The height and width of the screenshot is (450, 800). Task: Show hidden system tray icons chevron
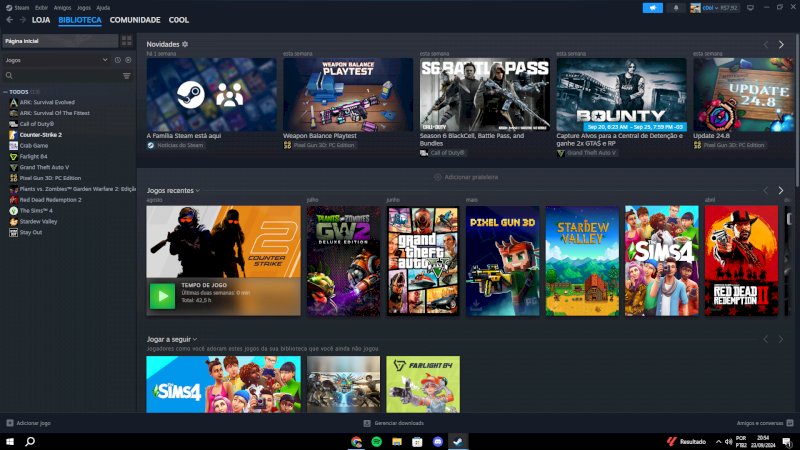point(718,442)
